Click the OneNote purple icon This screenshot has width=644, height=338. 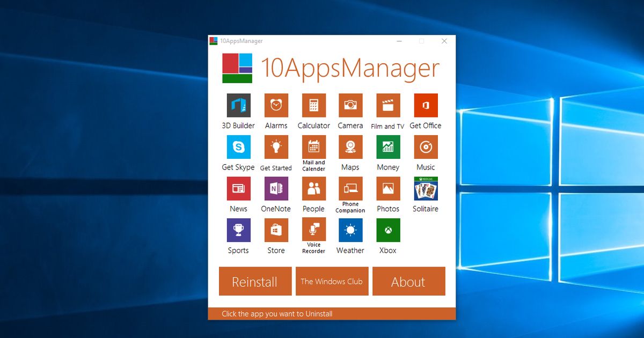[276, 188]
